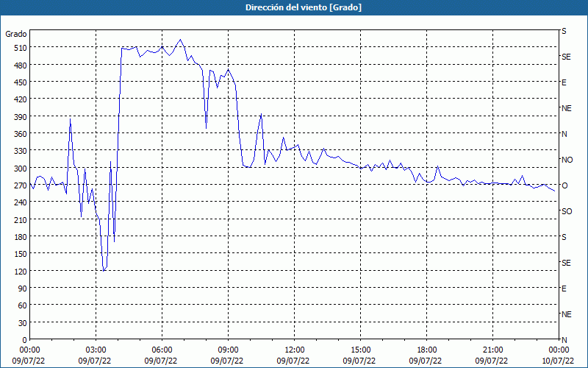The width and height of the screenshot is (588, 368).
Task: Select the 210 y-axis value
Action: tap(21, 220)
